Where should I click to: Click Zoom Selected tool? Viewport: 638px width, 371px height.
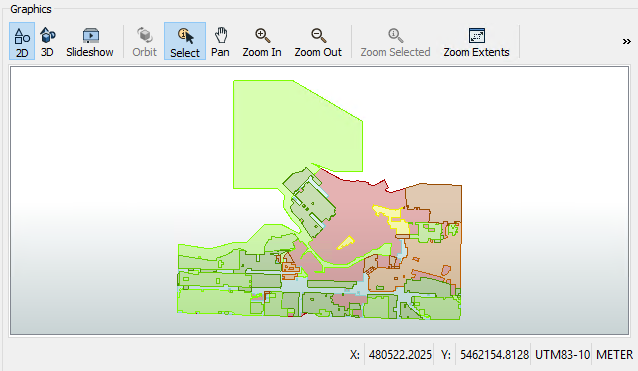tap(395, 41)
